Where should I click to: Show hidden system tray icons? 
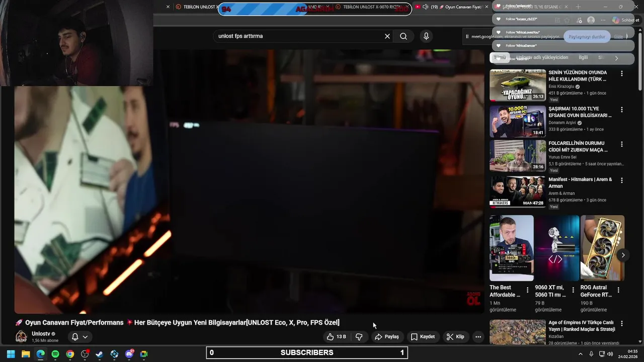pos(580,354)
